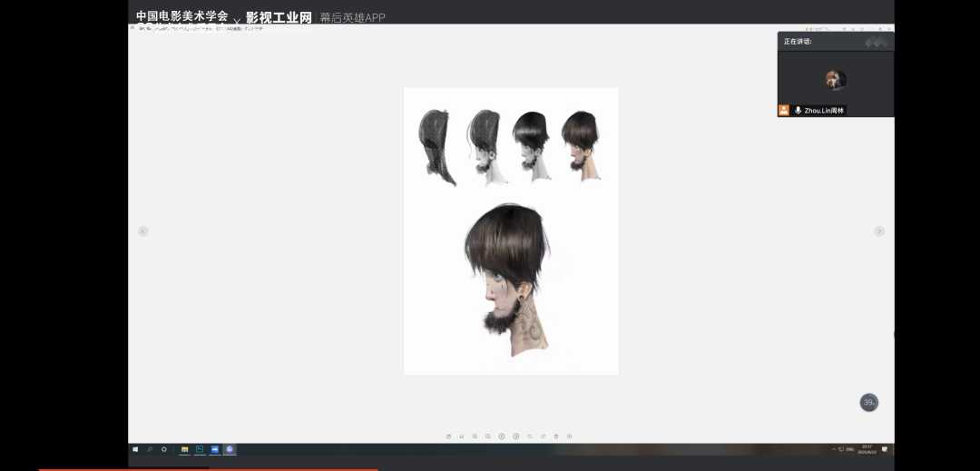The width and height of the screenshot is (980, 471).
Task: Open the edit image icon in viewer toolbar
Action: point(449,436)
